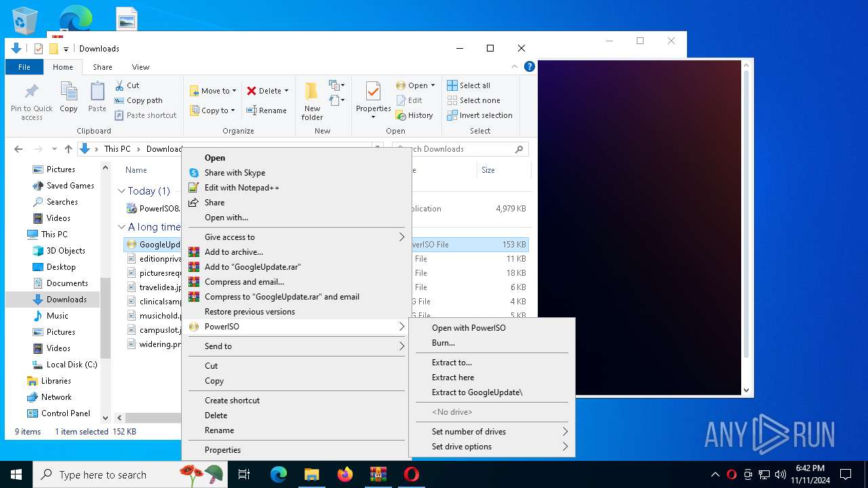Click the Cut scissors command
Image resolution: width=868 pixels, height=488 pixels.
[x=127, y=85]
